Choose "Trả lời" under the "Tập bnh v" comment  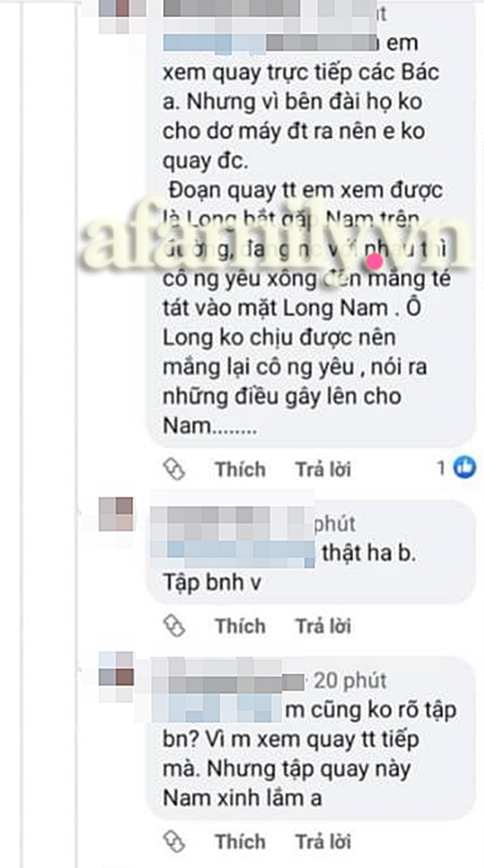(x=323, y=626)
